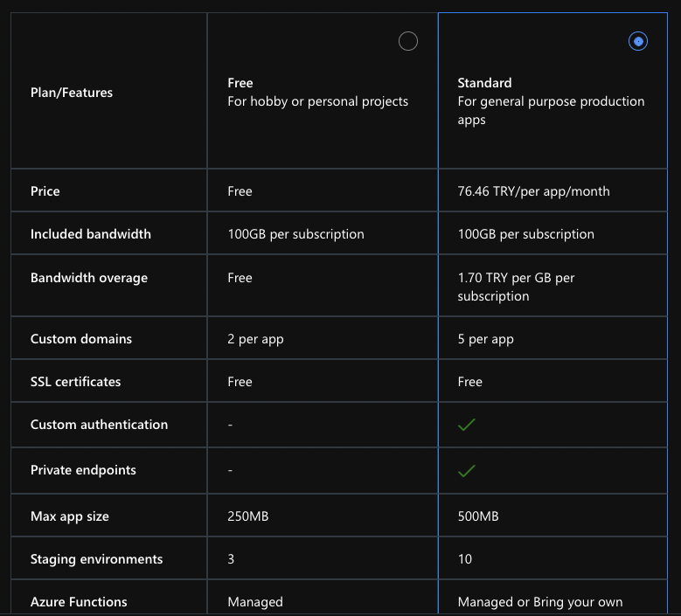681x616 pixels.
Task: Select the Standard plan radio button
Action: [x=637, y=41]
